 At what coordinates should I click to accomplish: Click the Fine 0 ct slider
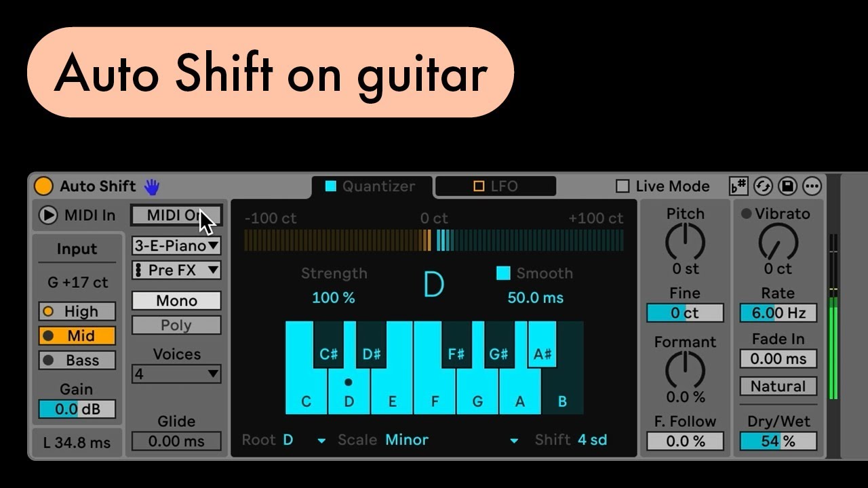(x=685, y=313)
